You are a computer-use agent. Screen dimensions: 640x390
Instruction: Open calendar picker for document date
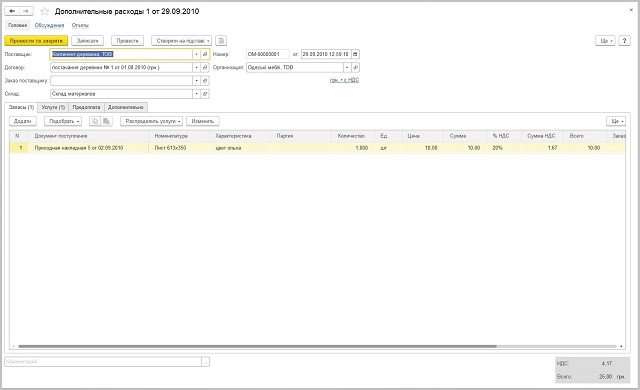pyautogui.click(x=355, y=54)
